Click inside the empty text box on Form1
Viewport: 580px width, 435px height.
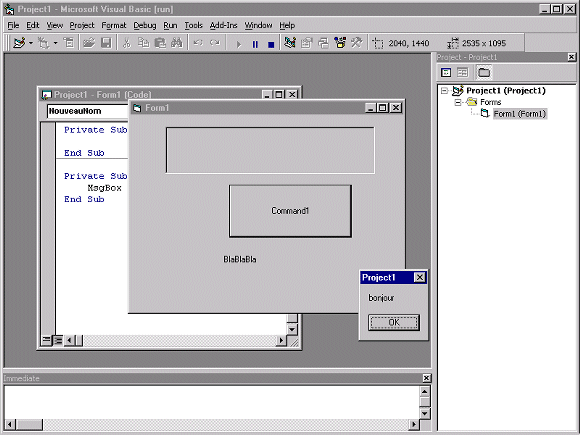[x=270, y=150]
